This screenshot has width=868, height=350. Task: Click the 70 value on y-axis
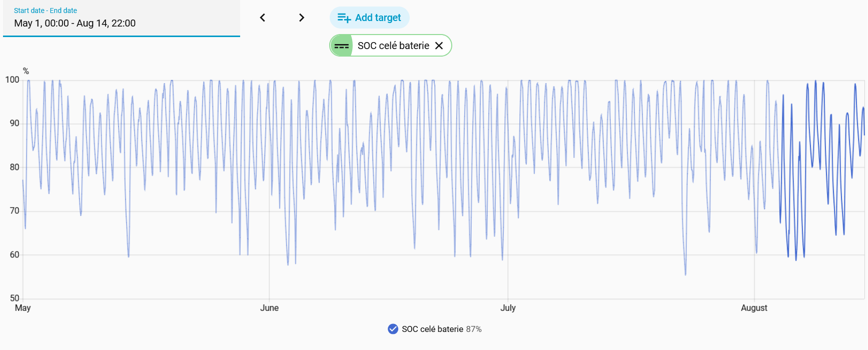click(x=15, y=211)
